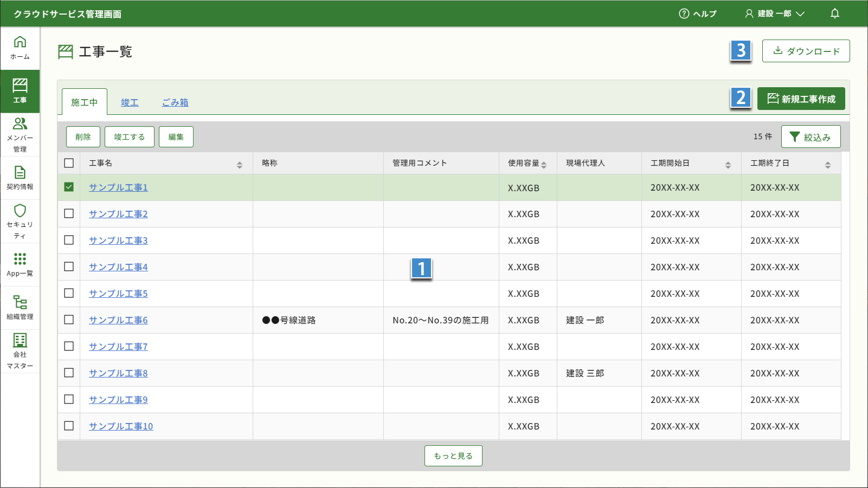Click the 工事一覧 page title
Screen dimensions: 868x488
(106, 51)
